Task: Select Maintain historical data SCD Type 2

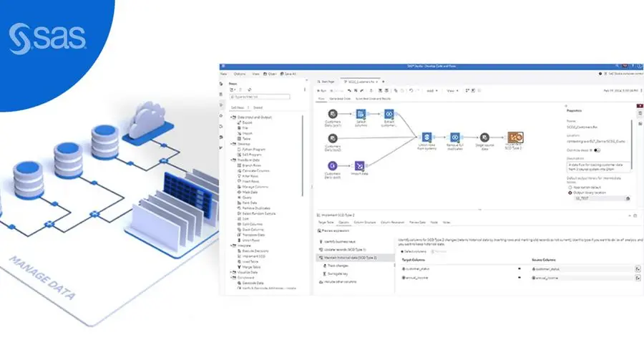Action: (x=355, y=258)
